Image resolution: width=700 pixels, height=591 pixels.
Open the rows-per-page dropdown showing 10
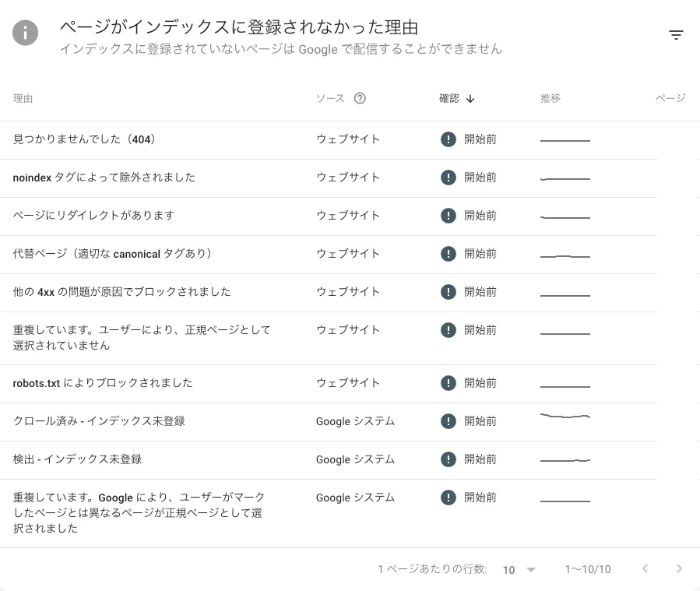(x=519, y=569)
